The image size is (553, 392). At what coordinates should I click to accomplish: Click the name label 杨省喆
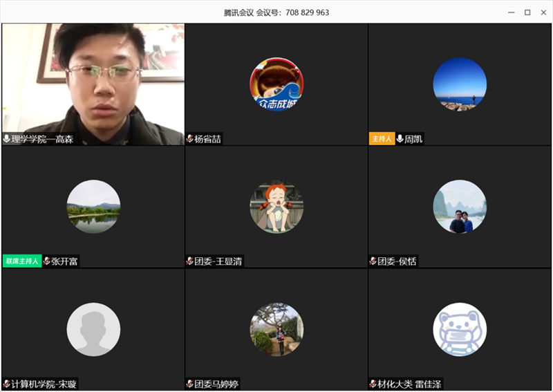coord(208,139)
